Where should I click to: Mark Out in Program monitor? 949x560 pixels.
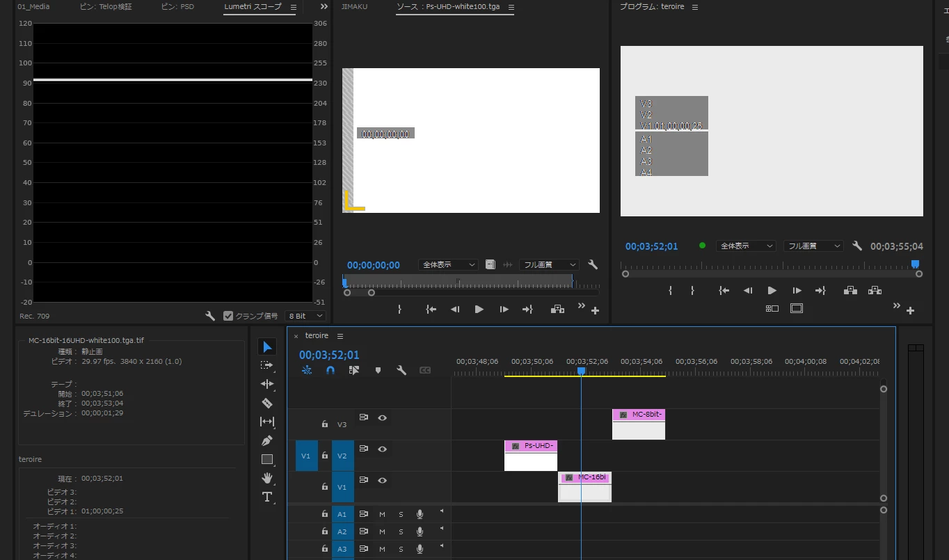[x=692, y=291]
